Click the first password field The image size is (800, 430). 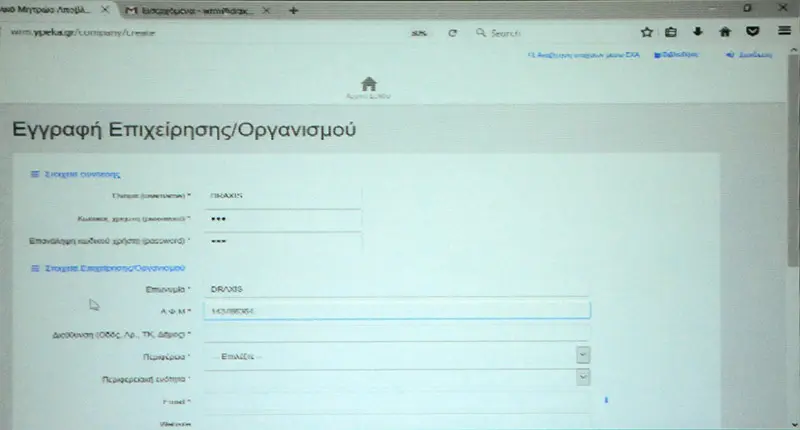point(283,219)
